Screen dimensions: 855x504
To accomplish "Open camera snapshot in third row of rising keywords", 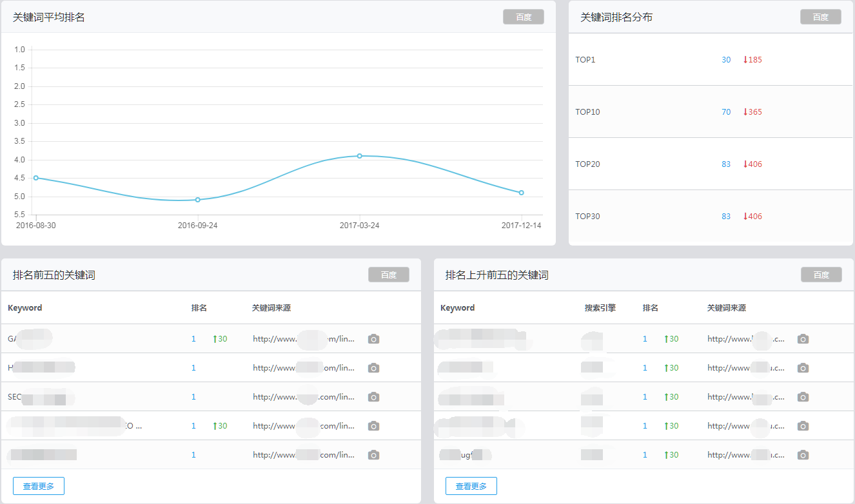I will pos(803,397).
